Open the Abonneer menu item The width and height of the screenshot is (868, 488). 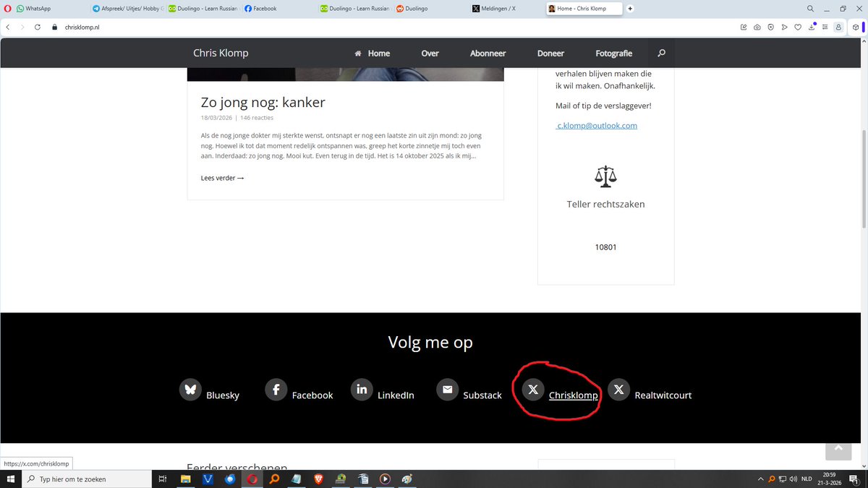[x=488, y=53]
